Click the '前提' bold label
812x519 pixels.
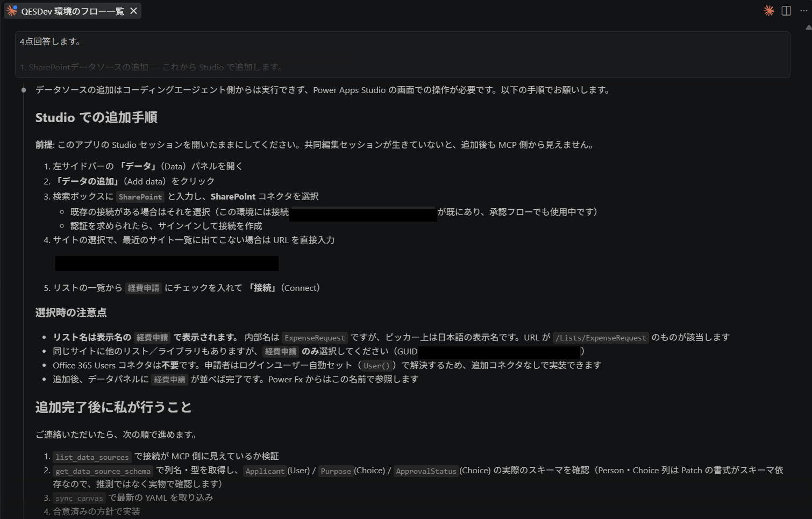tap(44, 145)
